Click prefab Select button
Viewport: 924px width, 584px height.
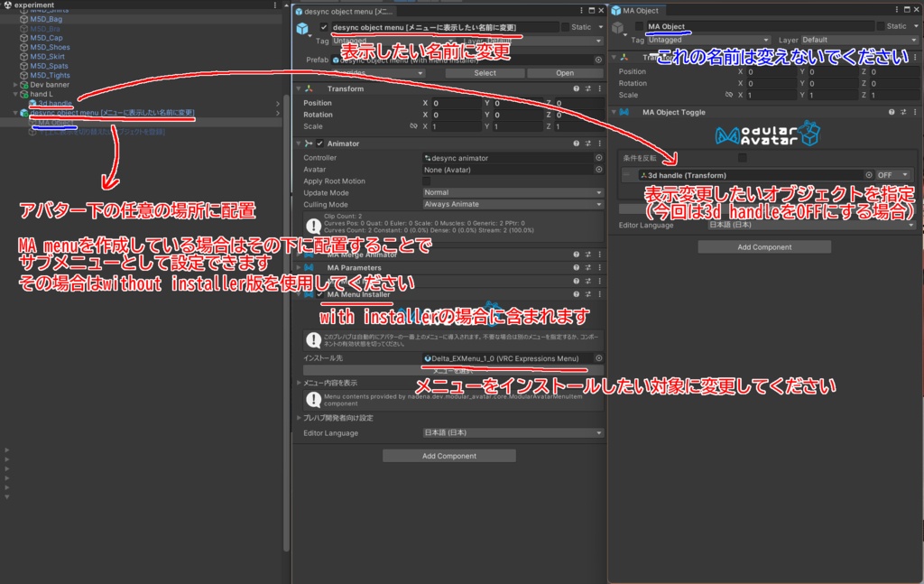click(x=485, y=73)
